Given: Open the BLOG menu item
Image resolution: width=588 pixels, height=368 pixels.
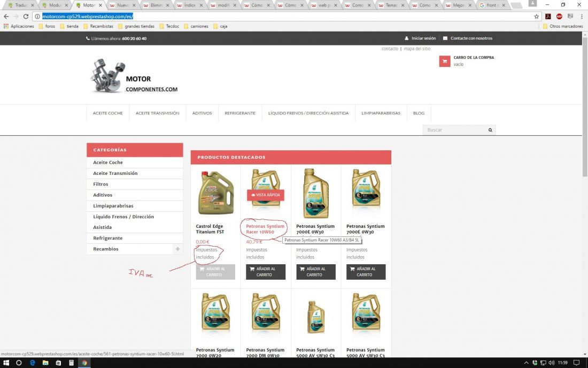Looking at the screenshot, I should pyautogui.click(x=419, y=113).
